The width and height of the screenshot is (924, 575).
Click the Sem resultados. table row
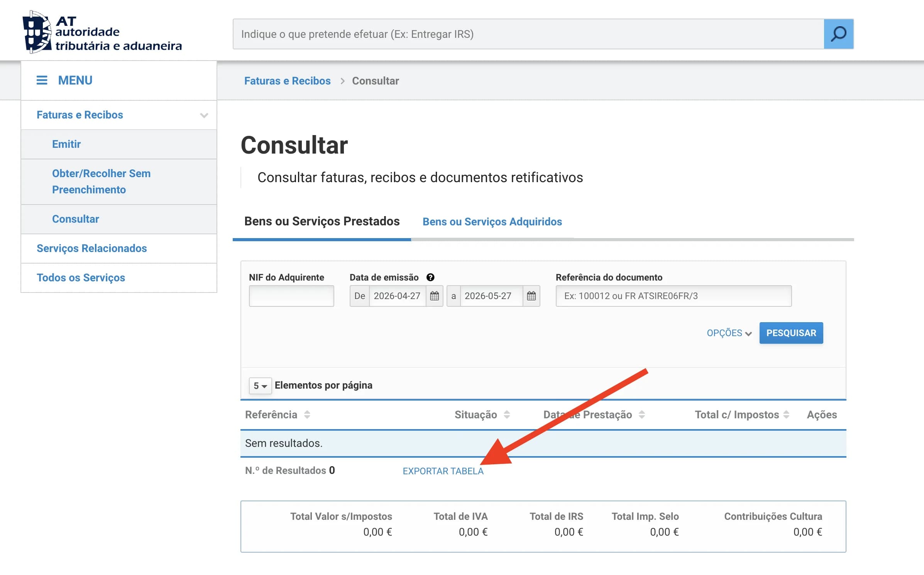pyautogui.click(x=543, y=443)
